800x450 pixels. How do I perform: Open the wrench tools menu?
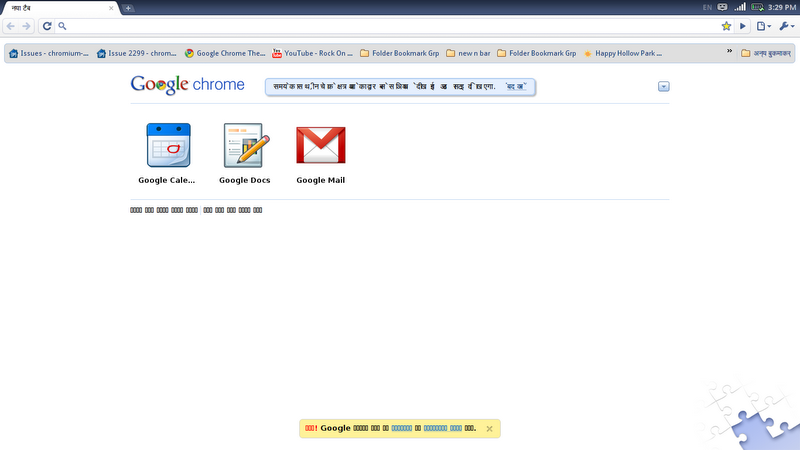[x=786, y=26]
